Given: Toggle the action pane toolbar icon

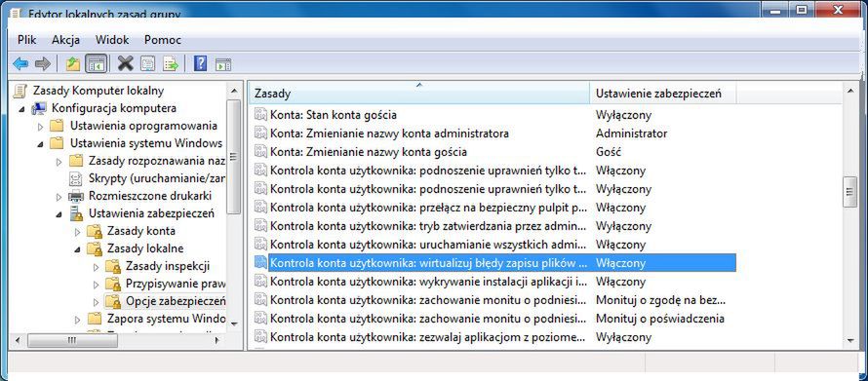Looking at the screenshot, I should coord(223,64).
